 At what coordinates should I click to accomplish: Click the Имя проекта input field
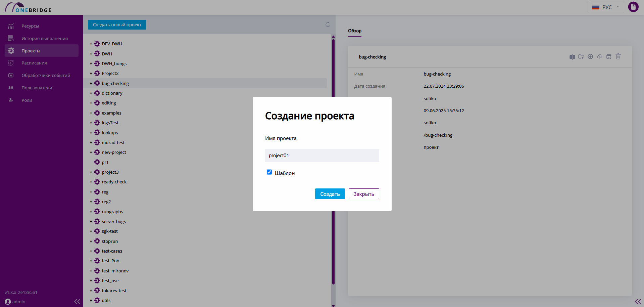pos(322,156)
